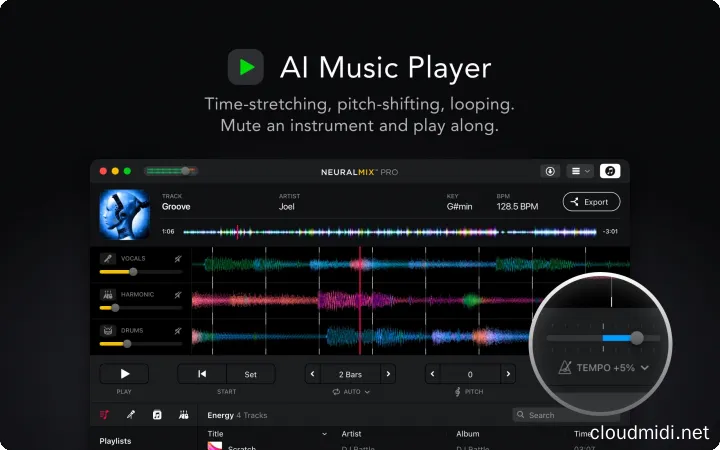720x450 pixels.
Task: Select the music note filter icon in library
Action: [157, 415]
